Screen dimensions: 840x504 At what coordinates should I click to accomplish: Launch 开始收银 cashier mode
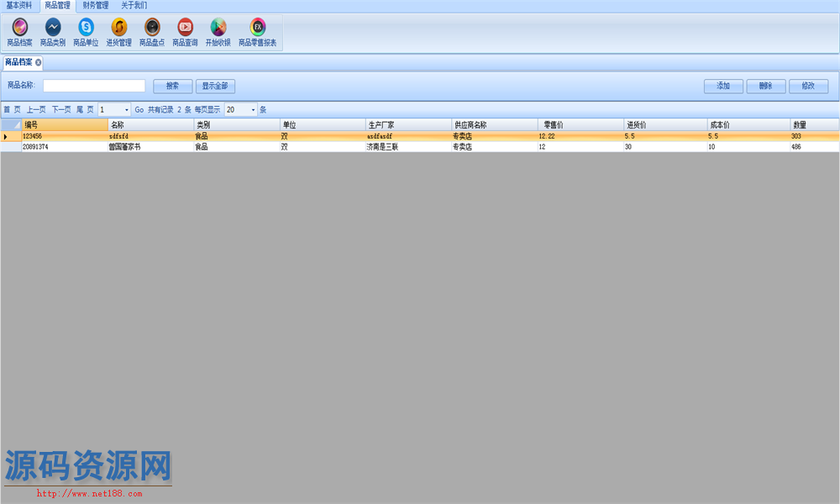click(x=218, y=32)
